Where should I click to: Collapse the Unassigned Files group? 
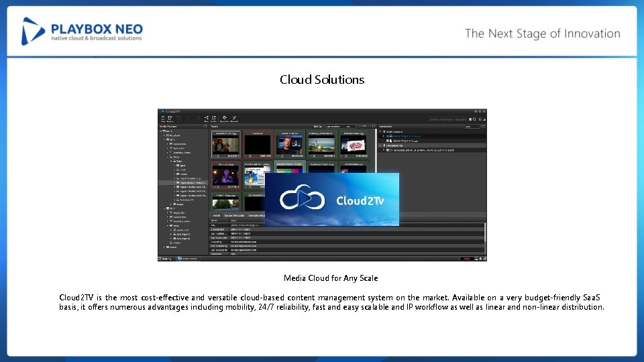click(381, 145)
